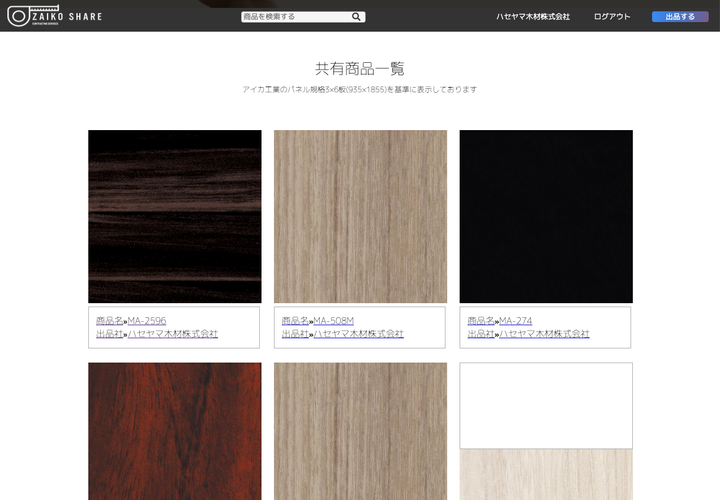Viewport: 720px width, 500px height.
Task: Follow the MA-274 product name link
Action: pos(515,320)
